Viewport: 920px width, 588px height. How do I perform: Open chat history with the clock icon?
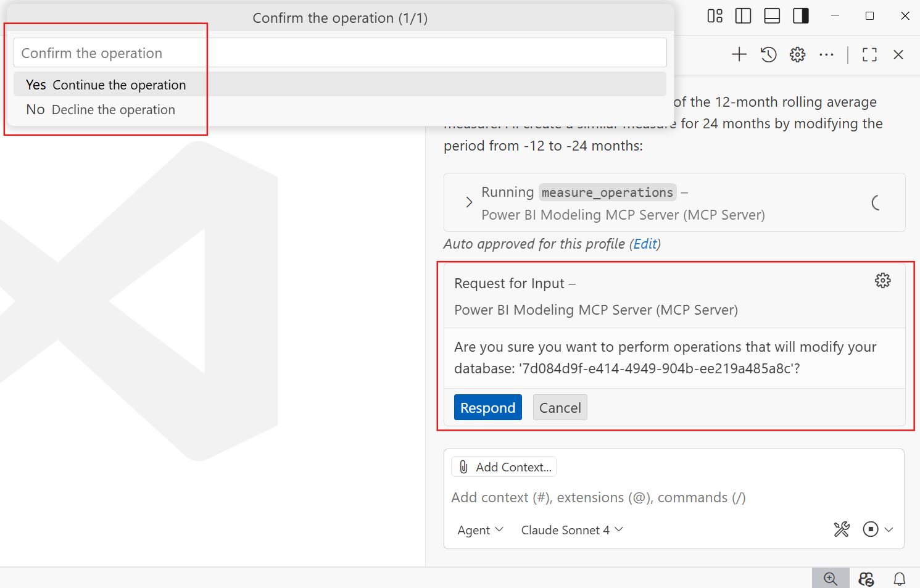pos(768,54)
